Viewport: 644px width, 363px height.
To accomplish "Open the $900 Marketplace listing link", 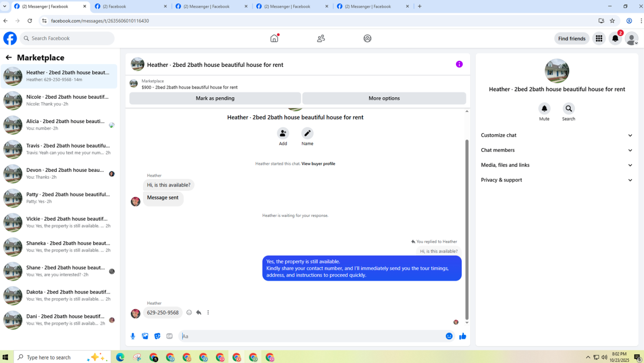I will 189,87.
